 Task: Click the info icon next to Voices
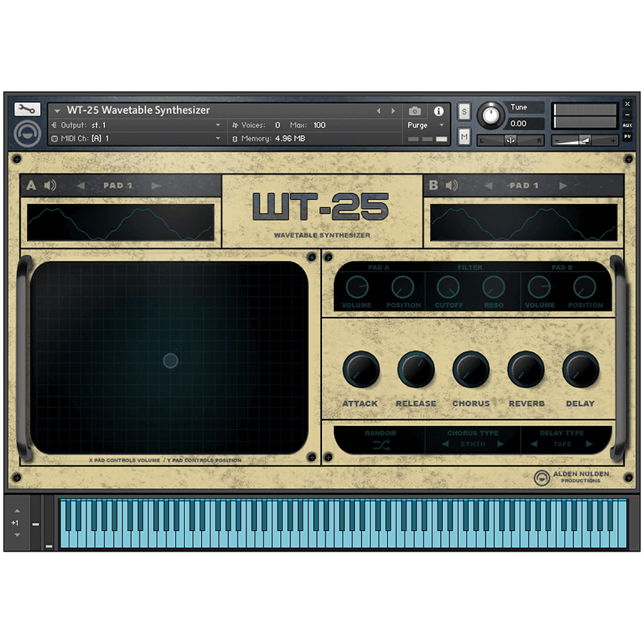pos(439,111)
